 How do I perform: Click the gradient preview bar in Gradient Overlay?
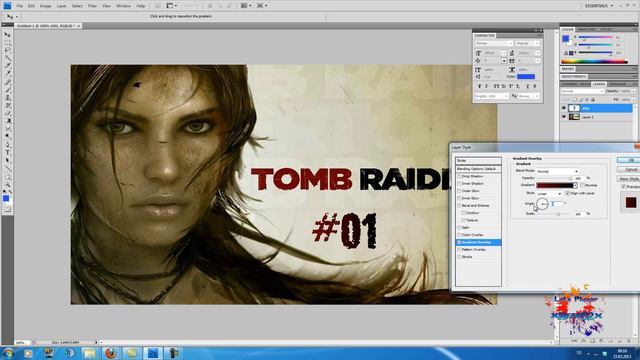click(554, 185)
